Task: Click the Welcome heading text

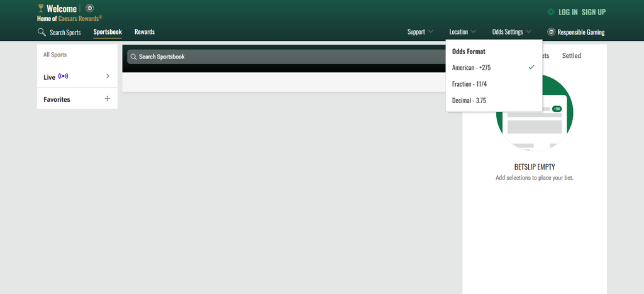Action: pos(62,9)
